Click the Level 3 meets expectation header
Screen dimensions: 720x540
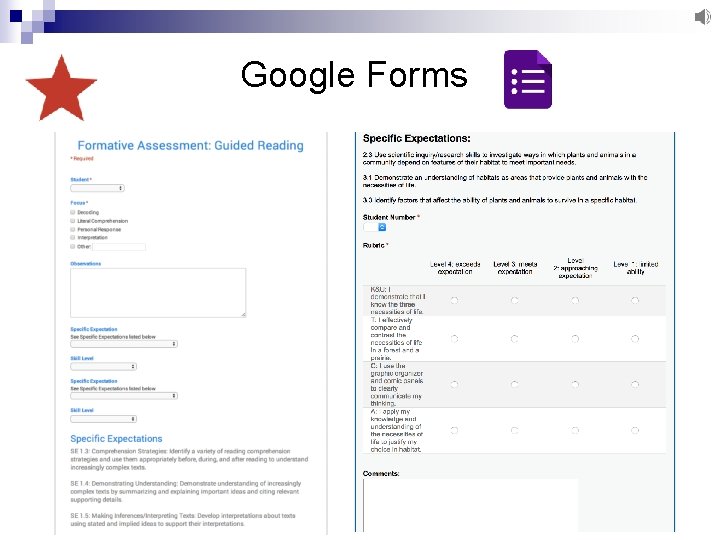click(515, 268)
